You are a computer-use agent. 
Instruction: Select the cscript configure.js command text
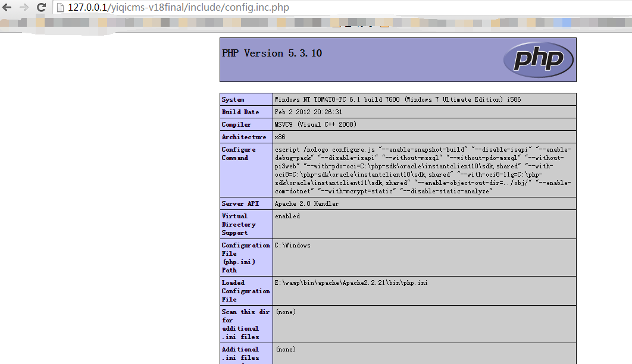[x=423, y=170]
